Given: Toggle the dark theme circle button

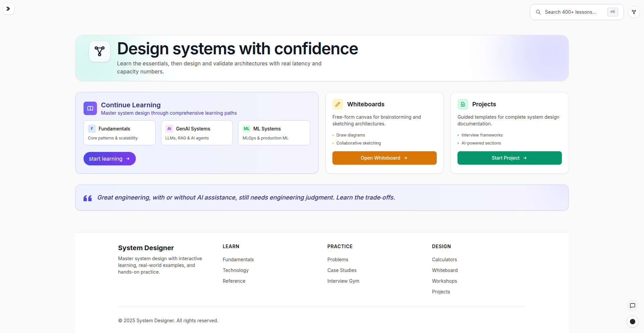Looking at the screenshot, I should pyautogui.click(x=632, y=322).
